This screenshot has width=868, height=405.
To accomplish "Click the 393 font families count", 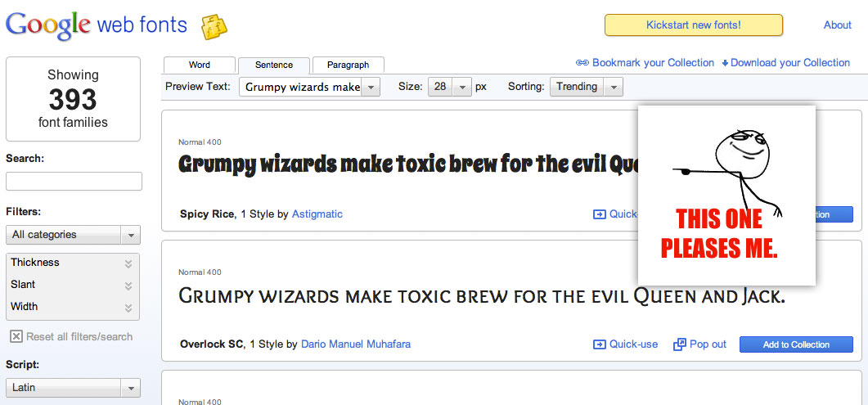I will [x=73, y=99].
